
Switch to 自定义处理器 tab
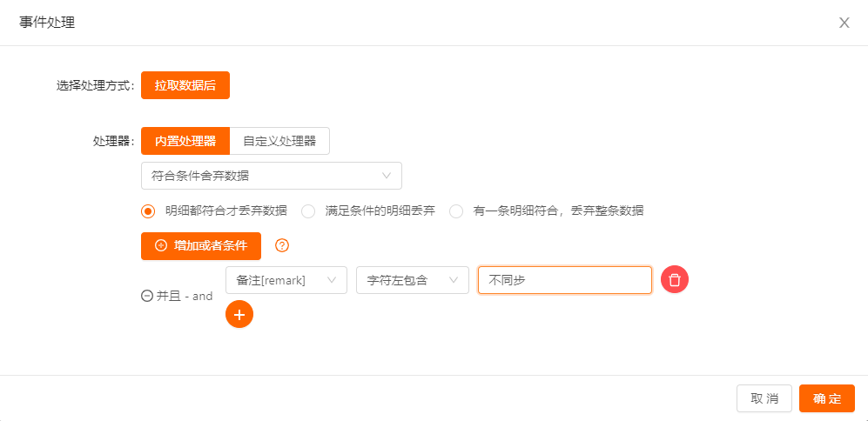pos(279,141)
